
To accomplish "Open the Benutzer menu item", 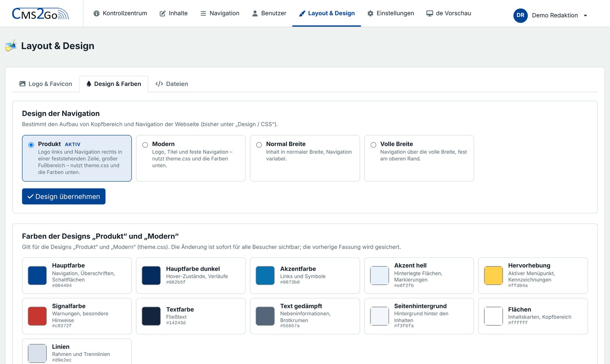I will [x=269, y=13].
